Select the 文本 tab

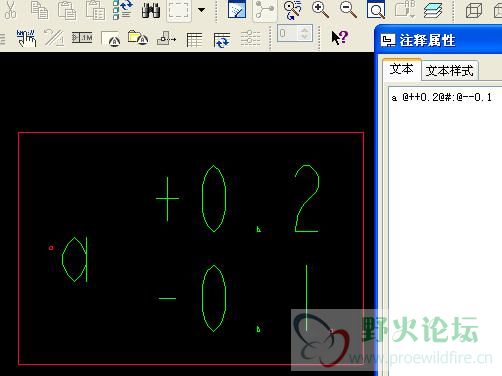(402, 69)
